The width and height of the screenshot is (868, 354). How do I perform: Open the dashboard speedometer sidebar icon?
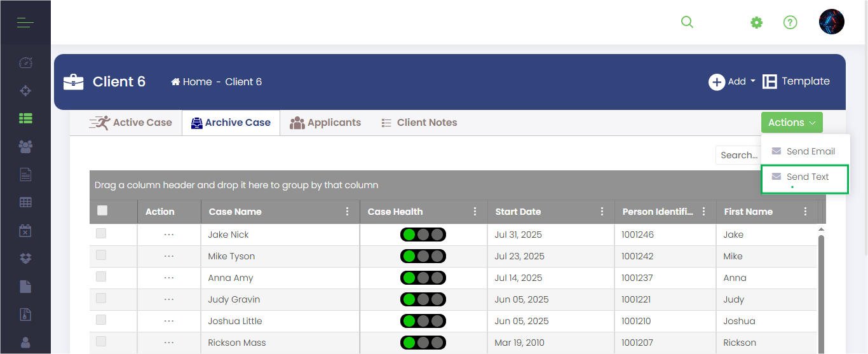(x=25, y=62)
